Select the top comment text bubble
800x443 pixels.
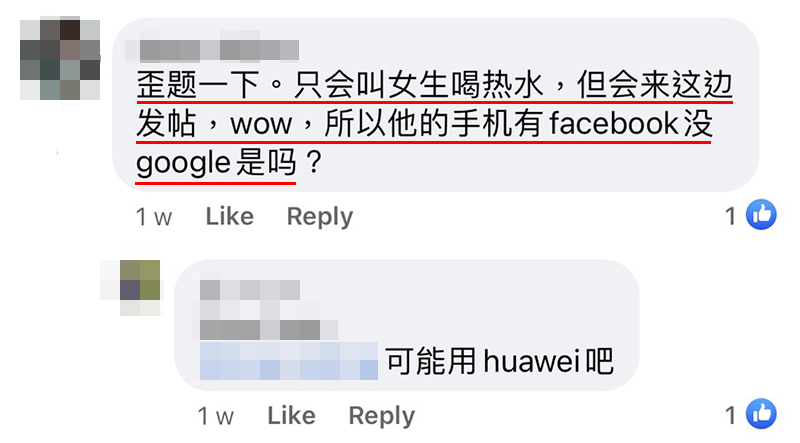[435, 105]
